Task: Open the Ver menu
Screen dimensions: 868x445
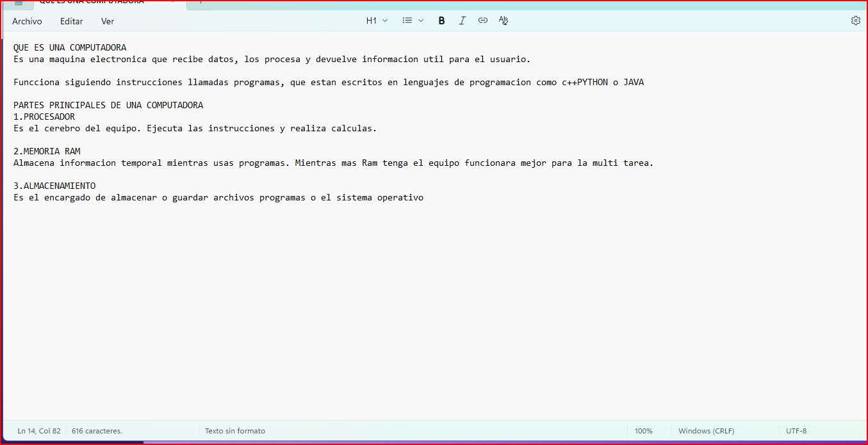Action: pos(108,21)
